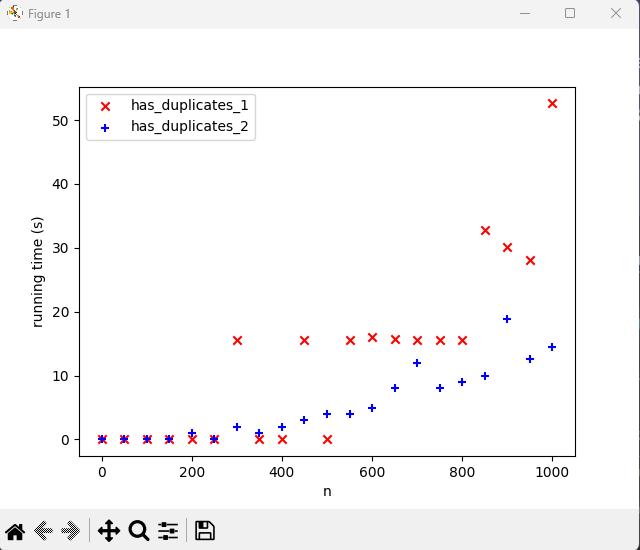Click the matplotlib icon beside Figure 1
The image size is (640, 550).
click(15, 14)
